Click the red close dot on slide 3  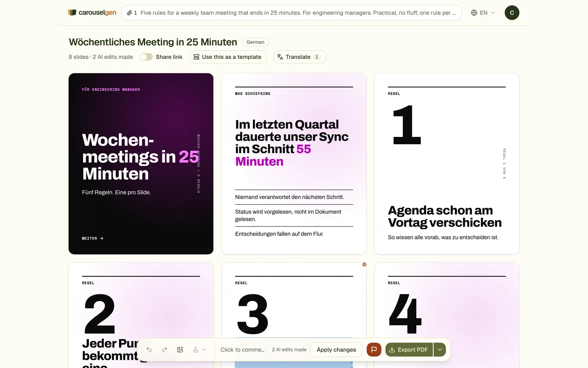click(364, 265)
